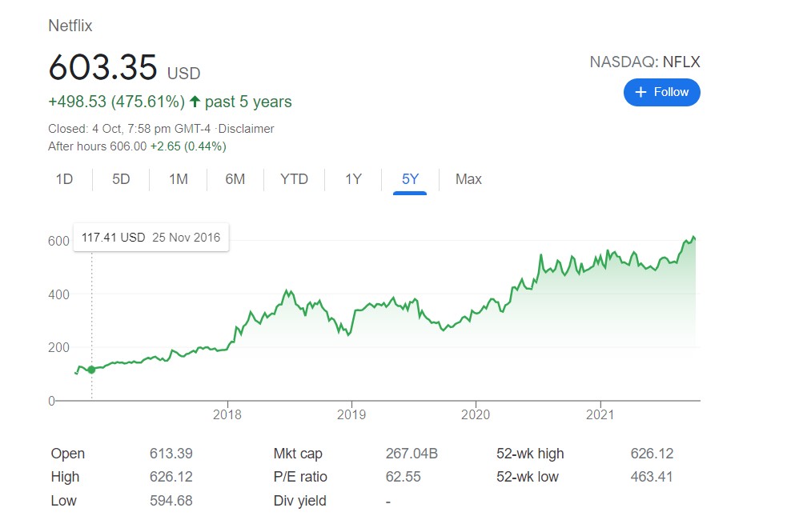This screenshot has height=532, width=787.
Task: Click the 52-wk low value 463.41
Action: click(x=652, y=477)
